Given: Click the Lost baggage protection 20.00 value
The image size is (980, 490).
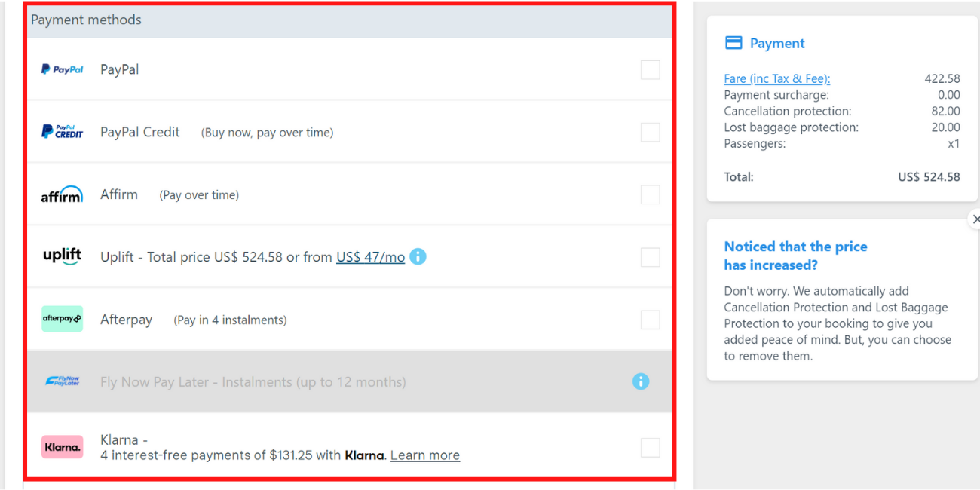Looking at the screenshot, I should coord(945,127).
